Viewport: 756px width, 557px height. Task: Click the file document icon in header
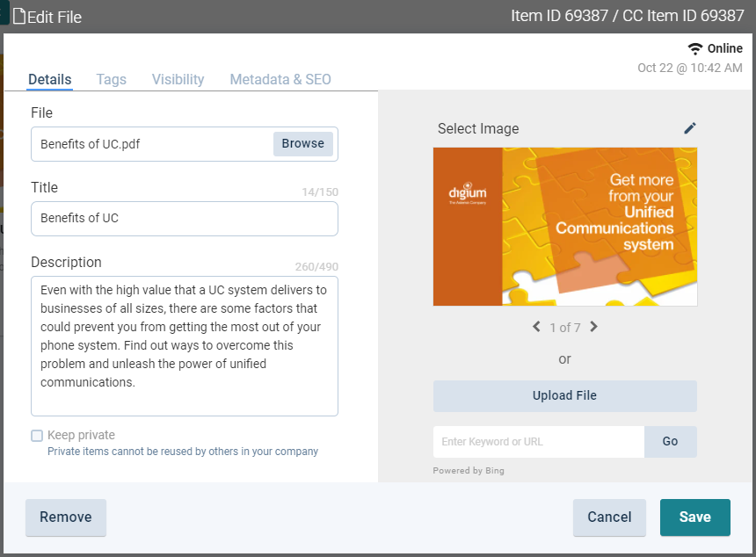pyautogui.click(x=18, y=17)
